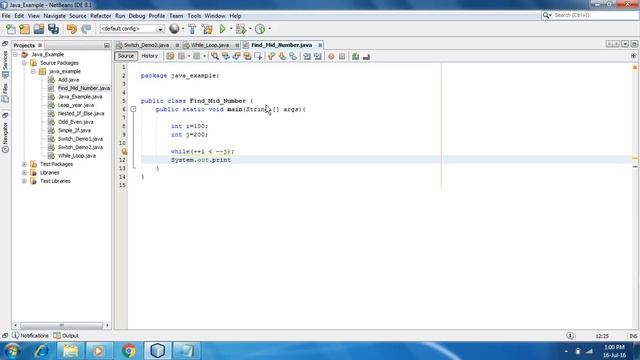Collapse the Java_Example project node
Viewport: 640px width, 360px height.
pos(16,54)
